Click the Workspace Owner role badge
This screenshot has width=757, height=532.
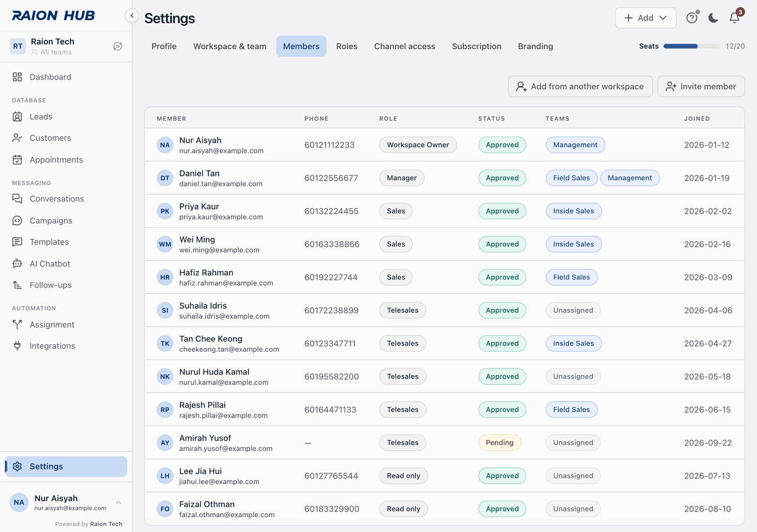pyautogui.click(x=418, y=145)
